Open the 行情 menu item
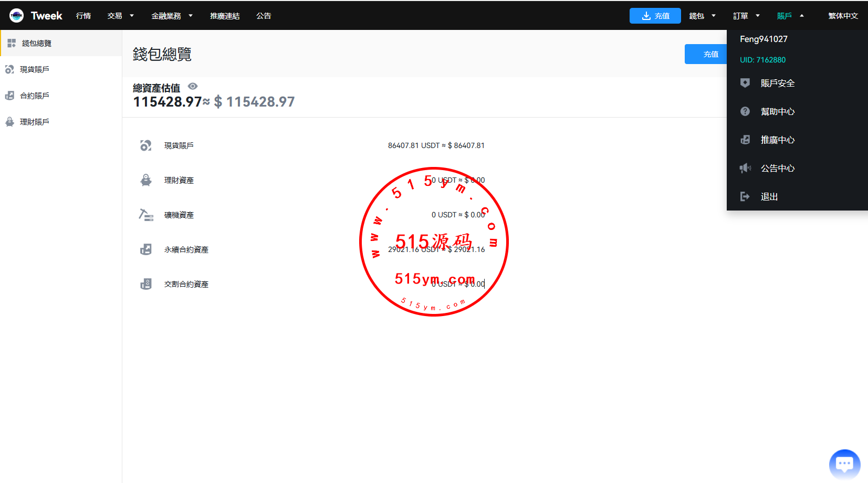Image resolution: width=868 pixels, height=483 pixels. pos(83,16)
